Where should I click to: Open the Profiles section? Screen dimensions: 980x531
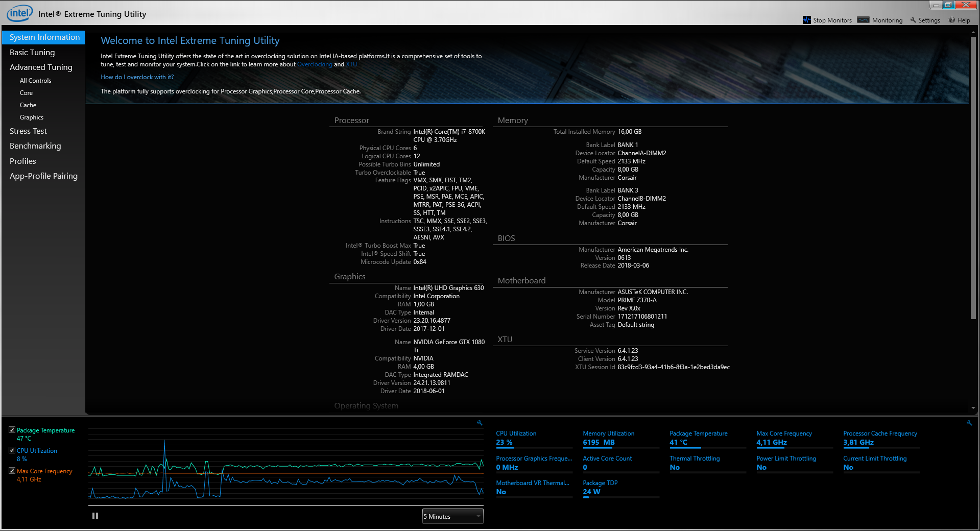[23, 161]
